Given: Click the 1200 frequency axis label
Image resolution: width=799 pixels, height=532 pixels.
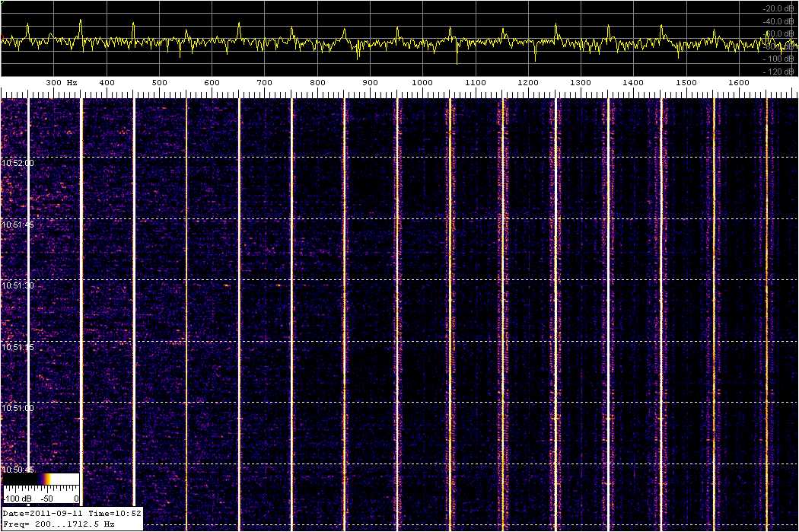Looking at the screenshot, I should [528, 82].
